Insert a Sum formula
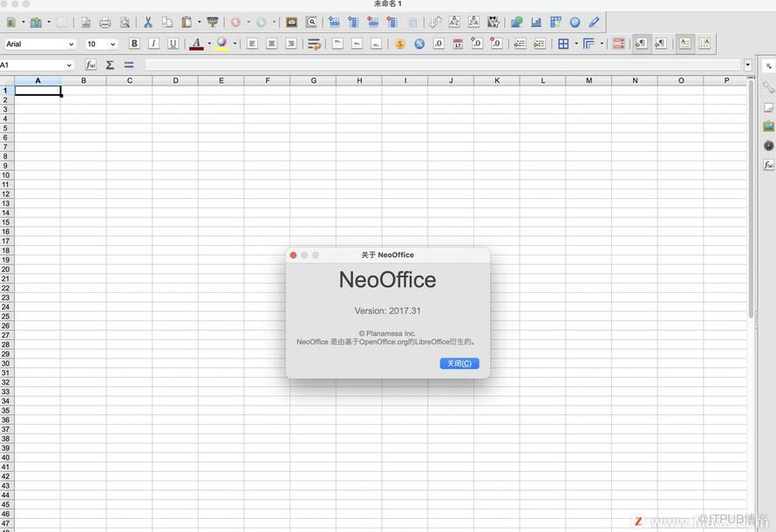The width and height of the screenshot is (776, 532). [x=110, y=65]
